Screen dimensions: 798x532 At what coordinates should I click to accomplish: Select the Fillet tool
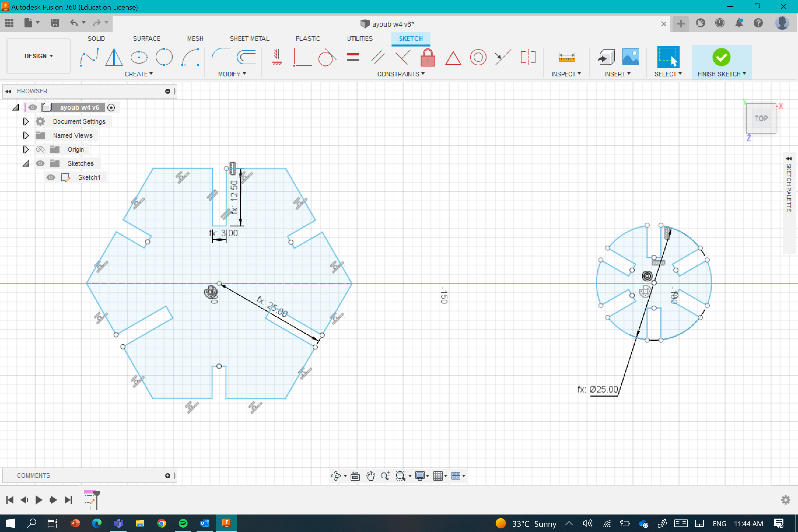[x=220, y=57]
